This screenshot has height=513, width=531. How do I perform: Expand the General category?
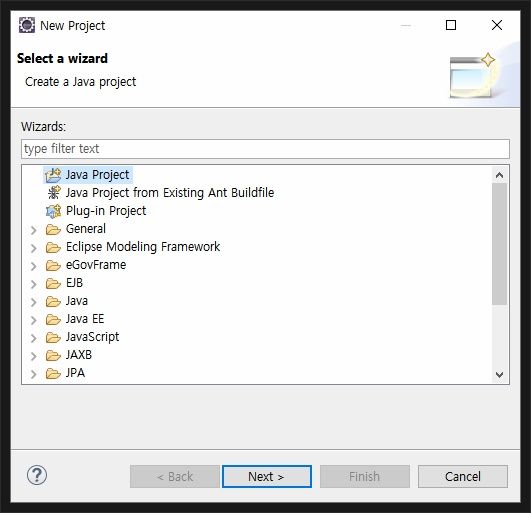[34, 230]
